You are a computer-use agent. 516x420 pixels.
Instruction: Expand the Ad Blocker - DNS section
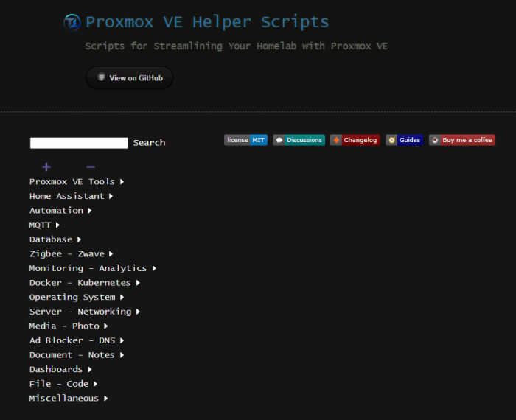coord(76,340)
